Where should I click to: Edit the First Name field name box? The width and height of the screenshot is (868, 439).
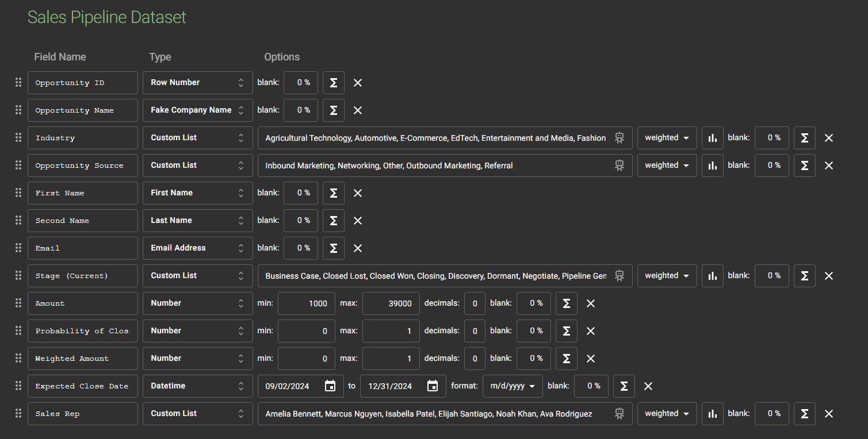pos(82,193)
